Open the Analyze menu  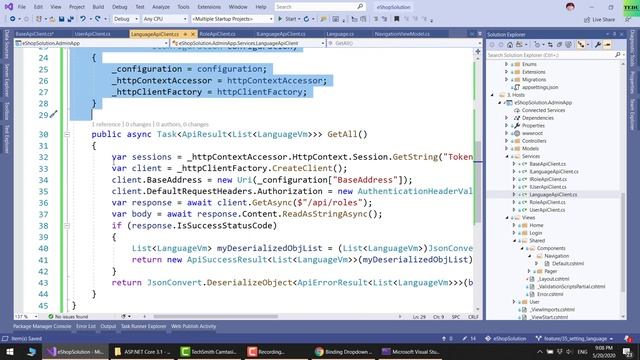161,7
